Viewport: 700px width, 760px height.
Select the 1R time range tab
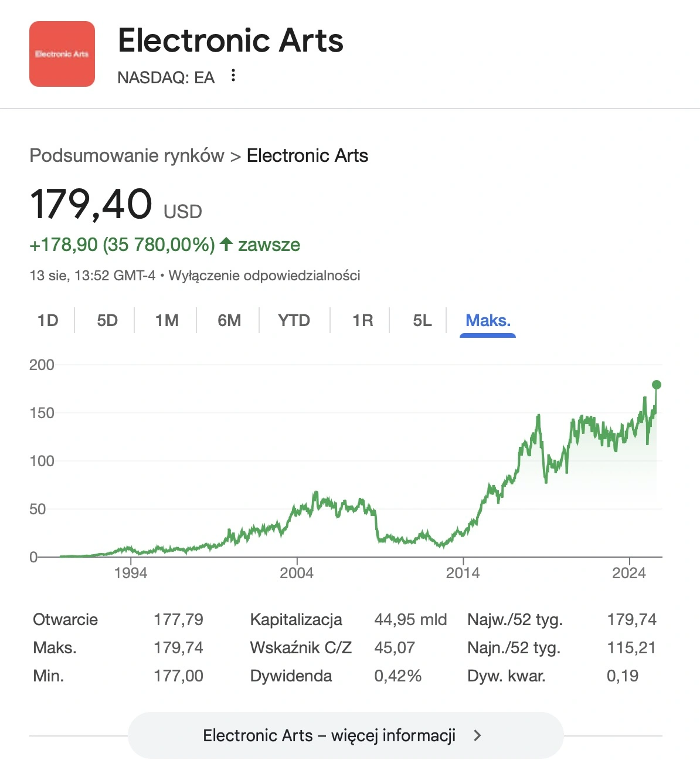point(363,320)
